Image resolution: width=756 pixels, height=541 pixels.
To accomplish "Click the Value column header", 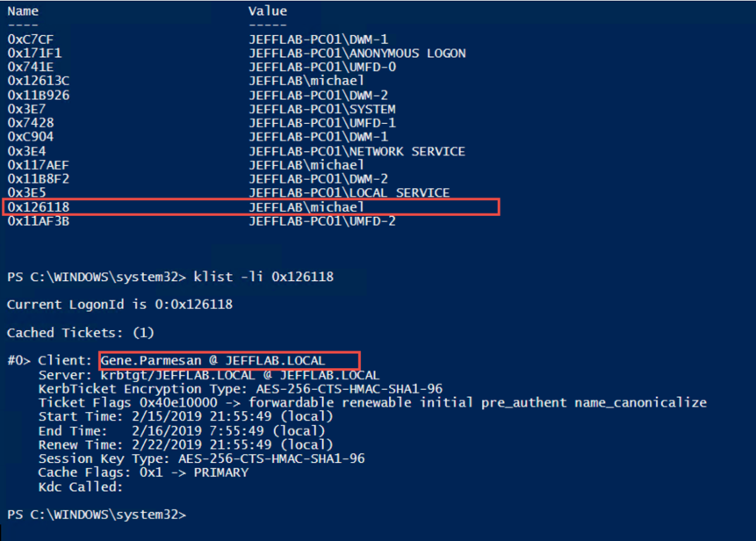I will click(x=268, y=11).
